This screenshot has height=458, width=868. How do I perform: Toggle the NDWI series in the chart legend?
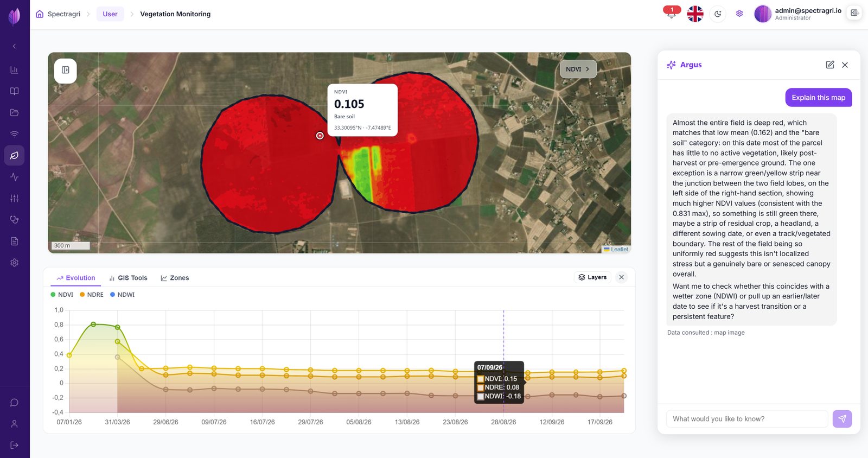pyautogui.click(x=122, y=295)
